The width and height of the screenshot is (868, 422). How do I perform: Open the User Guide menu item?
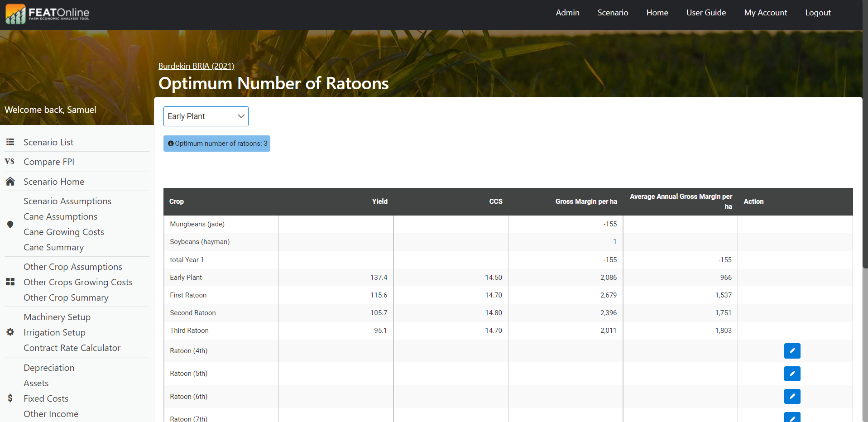706,13
